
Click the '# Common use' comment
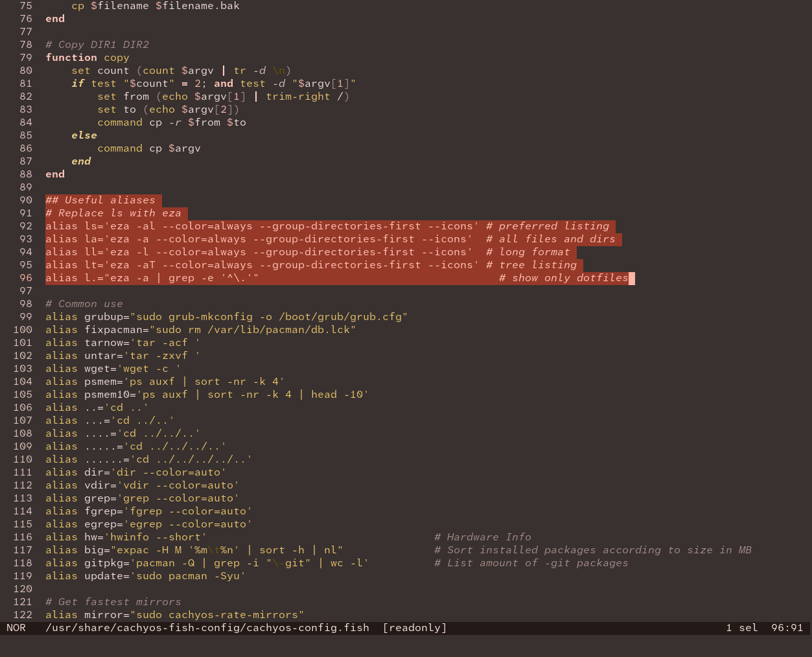click(x=84, y=304)
